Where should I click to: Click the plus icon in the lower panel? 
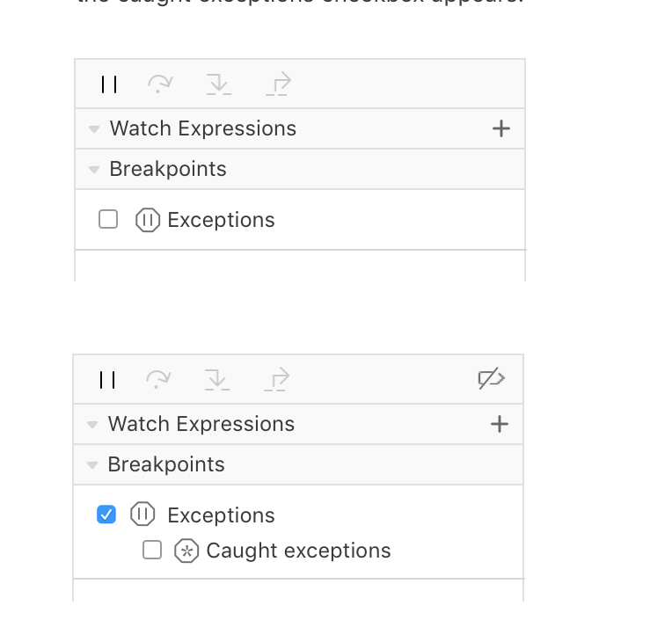click(500, 425)
